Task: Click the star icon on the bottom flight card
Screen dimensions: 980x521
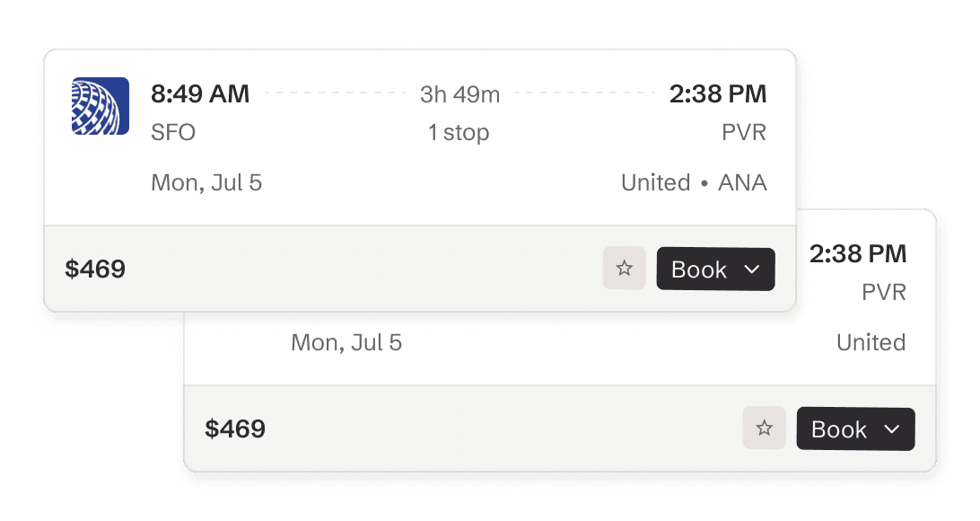Action: click(764, 428)
